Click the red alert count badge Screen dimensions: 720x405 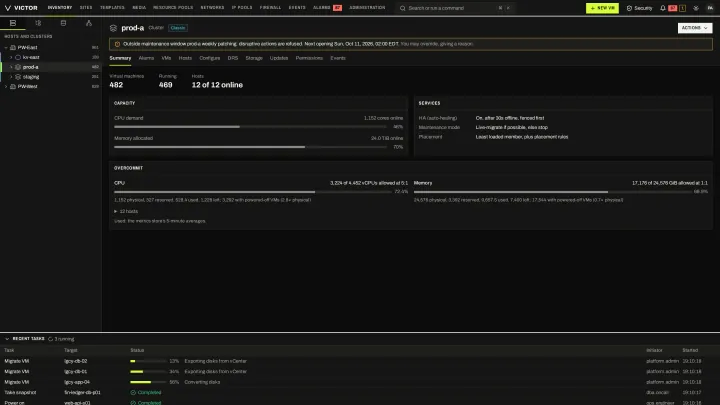tap(673, 8)
